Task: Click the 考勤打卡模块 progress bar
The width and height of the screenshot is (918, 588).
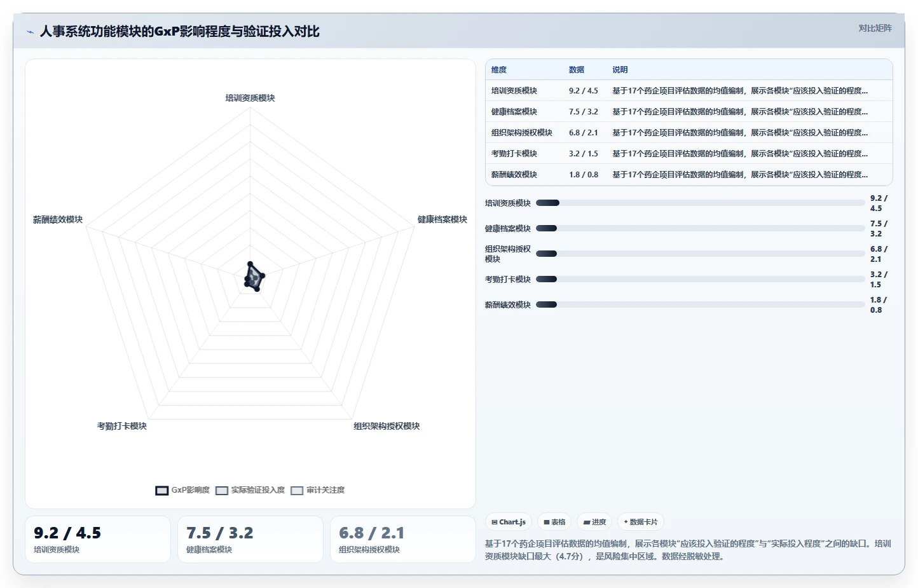Action: 700,280
